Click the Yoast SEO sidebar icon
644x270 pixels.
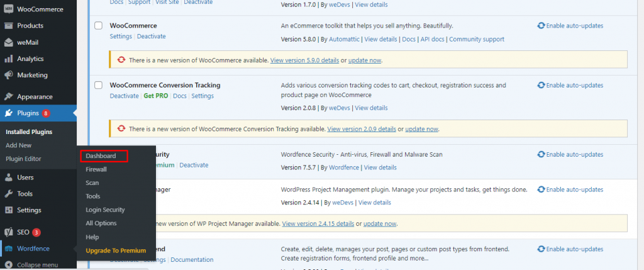(9, 232)
